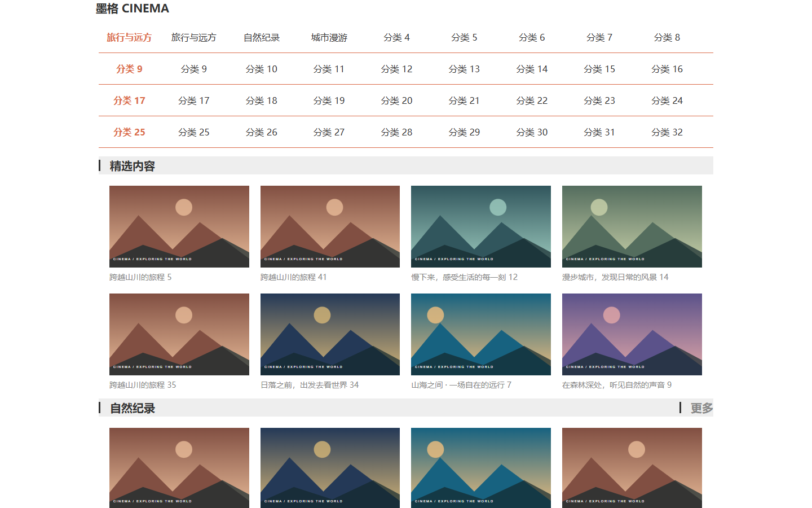The width and height of the screenshot is (812, 508).
Task: Click 更多 in the 自然纪录 section header
Action: [x=701, y=408]
